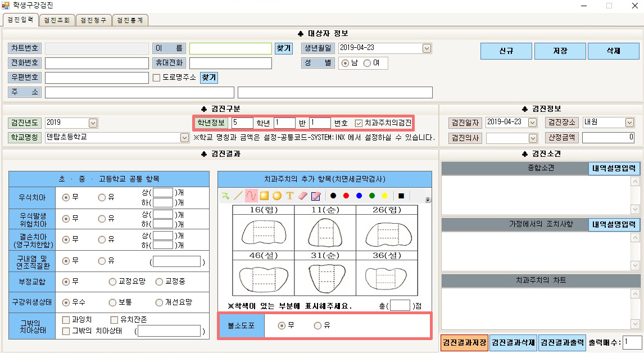This screenshot has height=353, width=644.
Task: Switch to the 검진조회 tab
Action: [57, 20]
